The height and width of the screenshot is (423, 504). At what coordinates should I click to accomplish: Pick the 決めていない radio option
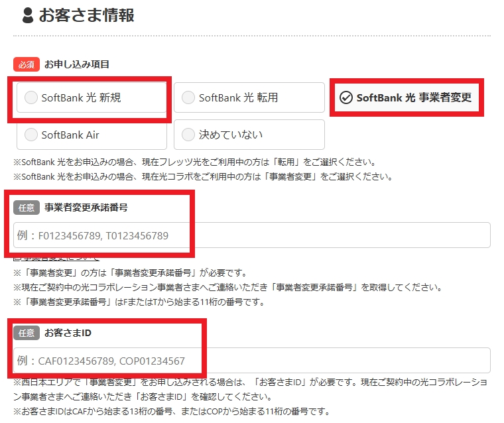tap(249, 135)
